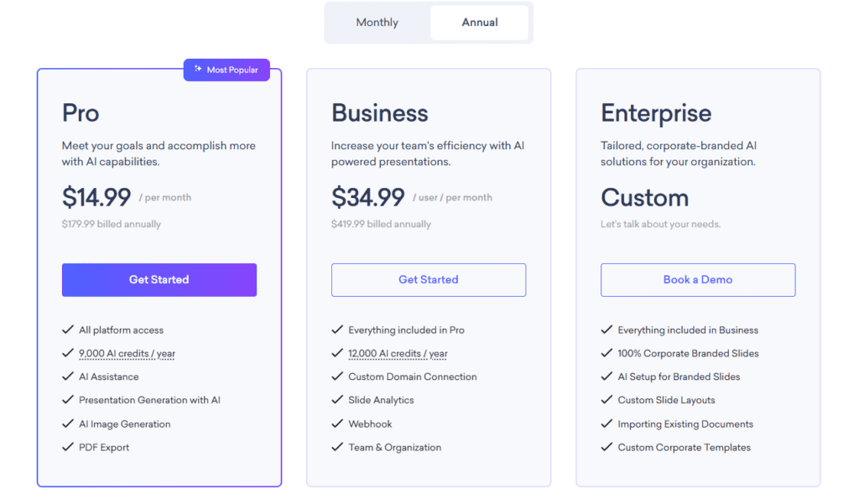The image size is (859, 504).
Task: Select the Annual billing tab
Action: 480,23
